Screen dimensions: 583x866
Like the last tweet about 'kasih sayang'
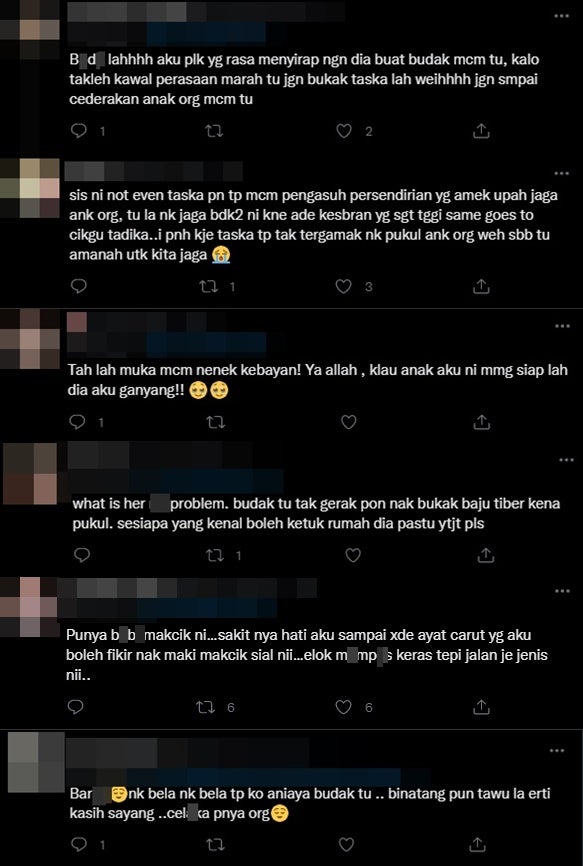[x=346, y=844]
